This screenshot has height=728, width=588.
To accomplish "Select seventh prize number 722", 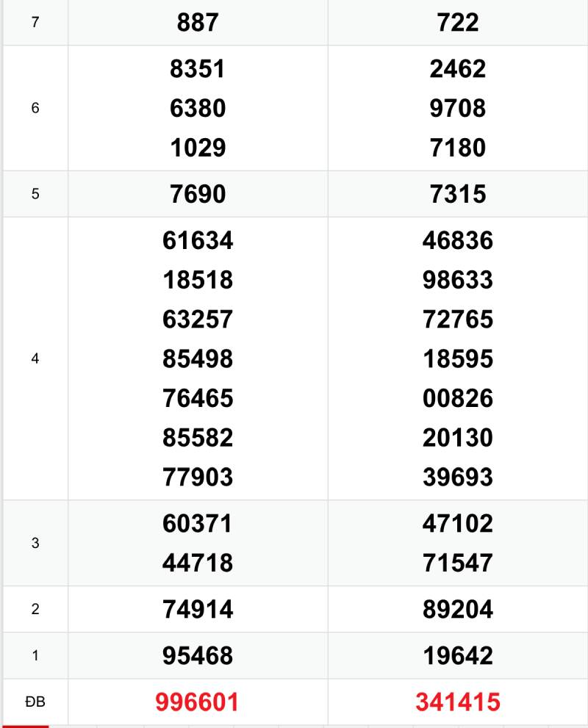I will pyautogui.click(x=457, y=23).
